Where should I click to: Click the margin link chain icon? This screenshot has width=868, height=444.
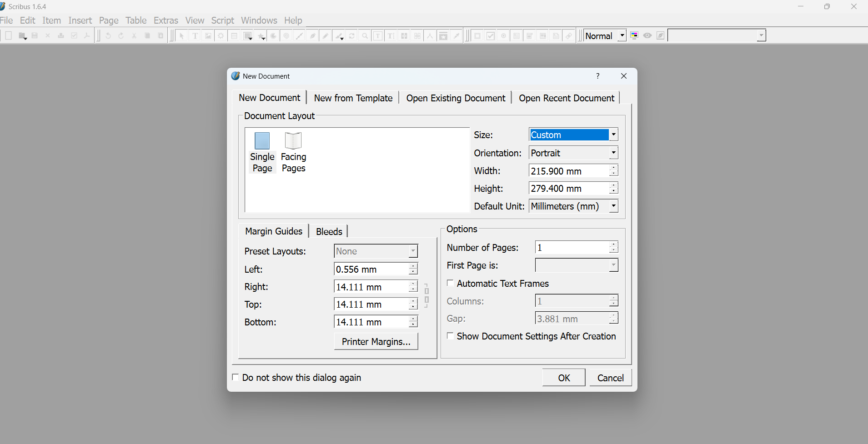426,295
